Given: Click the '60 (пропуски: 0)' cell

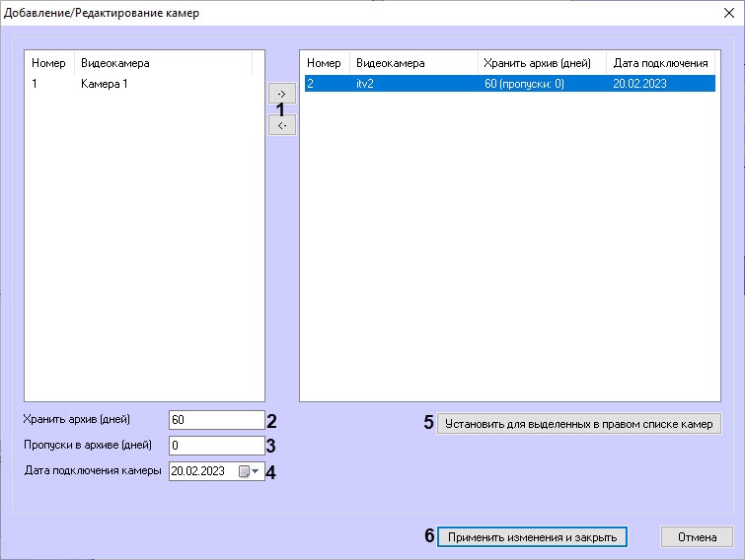Looking at the screenshot, I should (523, 84).
